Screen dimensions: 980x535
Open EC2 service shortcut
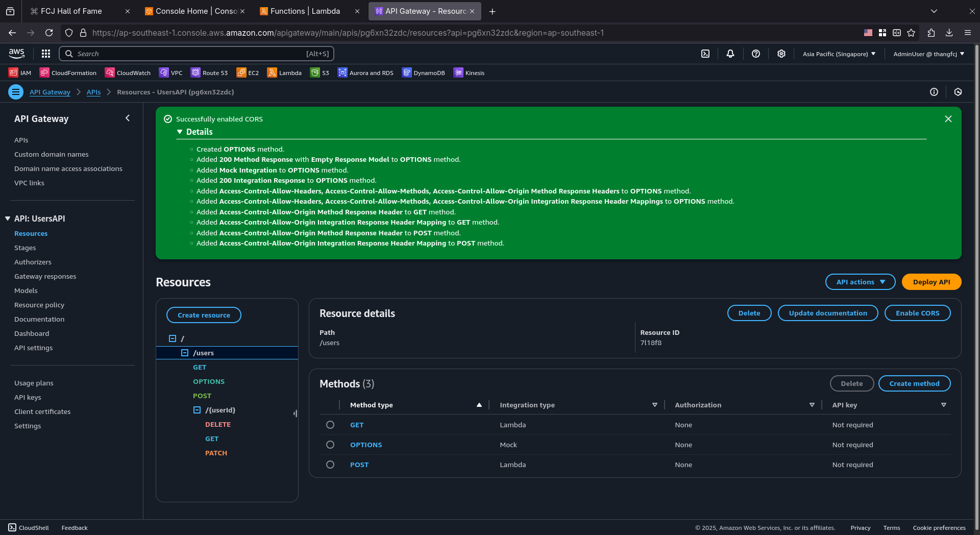coord(248,73)
